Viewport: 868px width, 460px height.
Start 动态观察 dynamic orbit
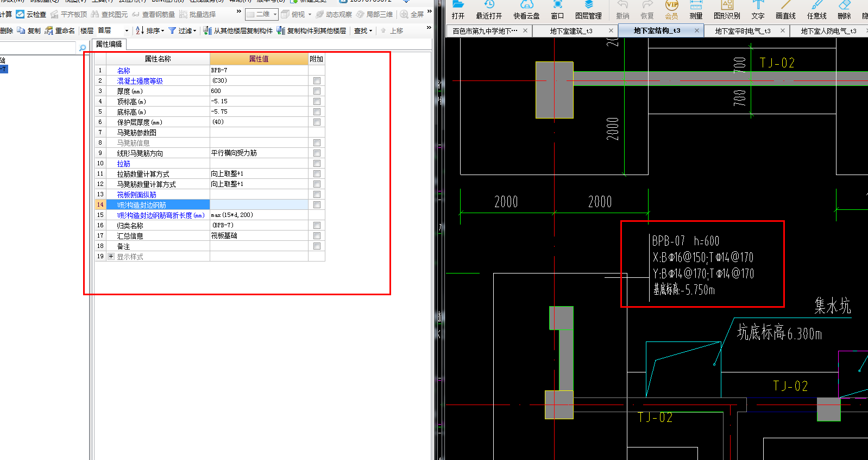pyautogui.click(x=334, y=14)
